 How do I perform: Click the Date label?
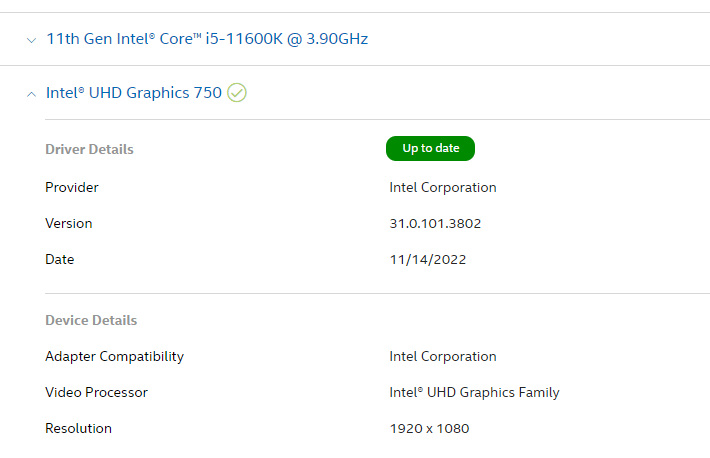[59, 259]
